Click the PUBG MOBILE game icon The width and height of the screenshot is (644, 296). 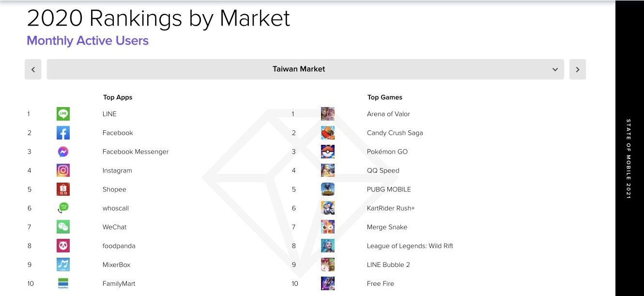[328, 189]
